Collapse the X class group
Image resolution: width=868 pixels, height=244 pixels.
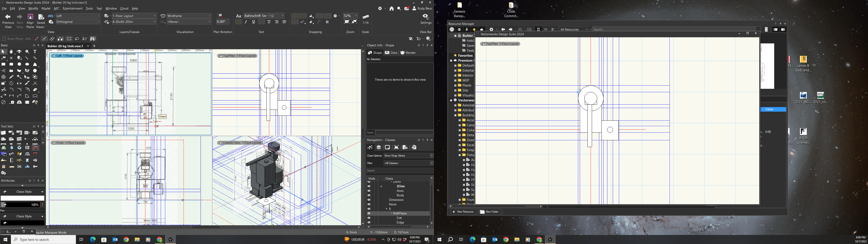(x=387, y=209)
